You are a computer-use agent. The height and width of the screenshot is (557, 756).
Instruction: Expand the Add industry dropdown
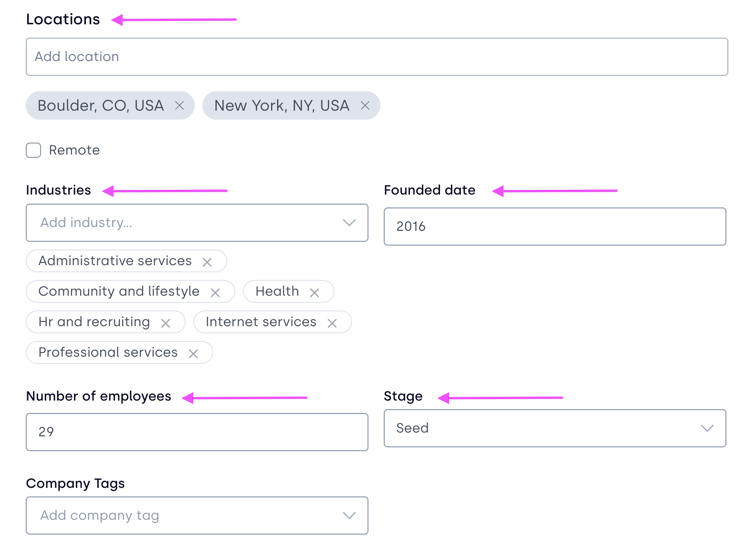[x=349, y=223]
